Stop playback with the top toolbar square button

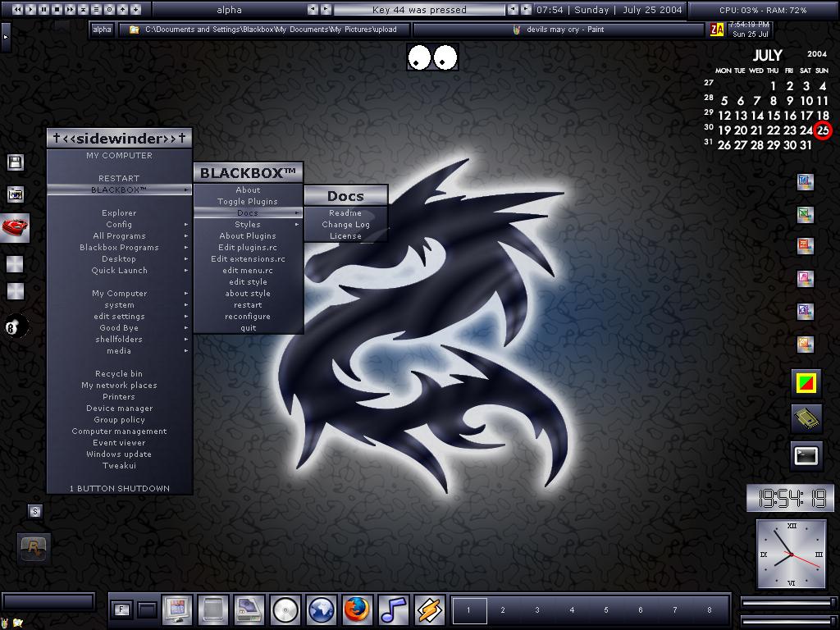pyautogui.click(x=57, y=9)
